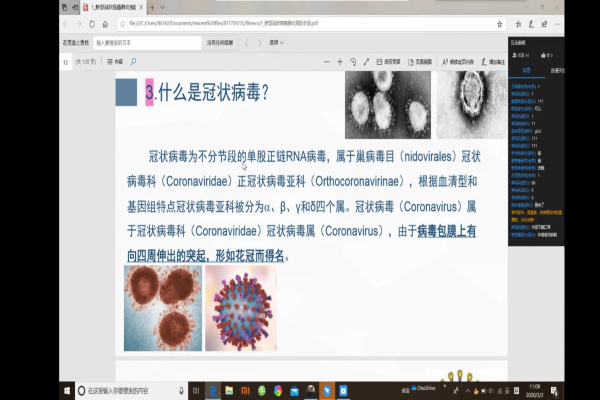This screenshot has width=600, height=400.
Task: Add page to favorites with star icon
Action: 500,22
